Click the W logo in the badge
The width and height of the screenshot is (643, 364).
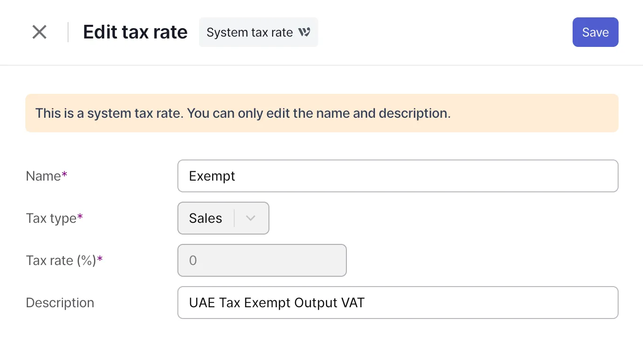(305, 32)
